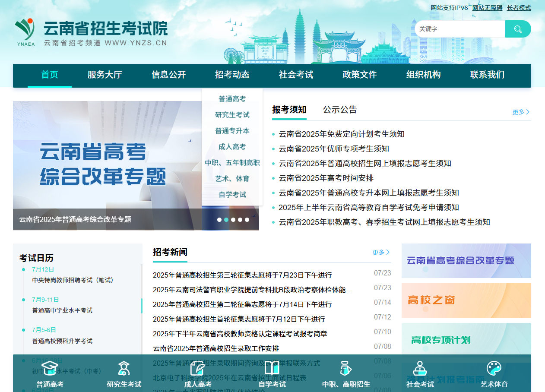Screen dimensions: 545x392
Task: Open 组织机构 in the navigation bar
Action: [x=424, y=75]
